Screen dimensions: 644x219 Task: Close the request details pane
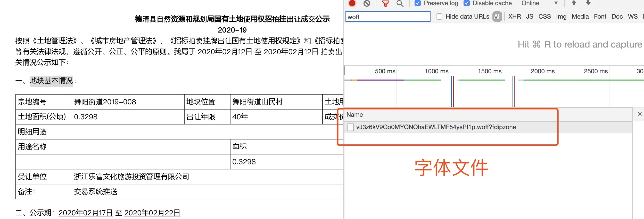tap(640, 114)
